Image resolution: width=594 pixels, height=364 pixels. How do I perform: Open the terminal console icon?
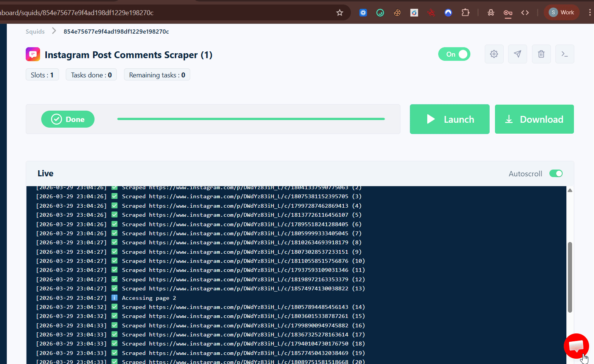pos(565,54)
